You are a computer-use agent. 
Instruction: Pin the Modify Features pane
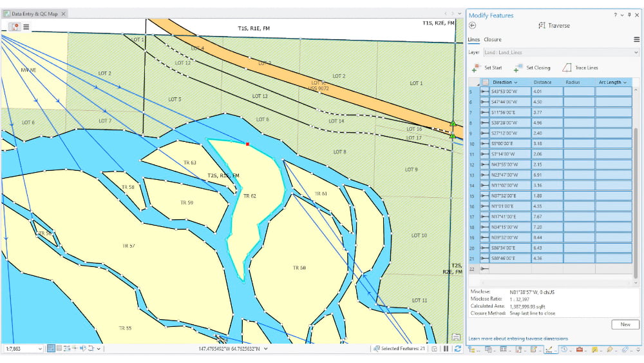point(629,15)
